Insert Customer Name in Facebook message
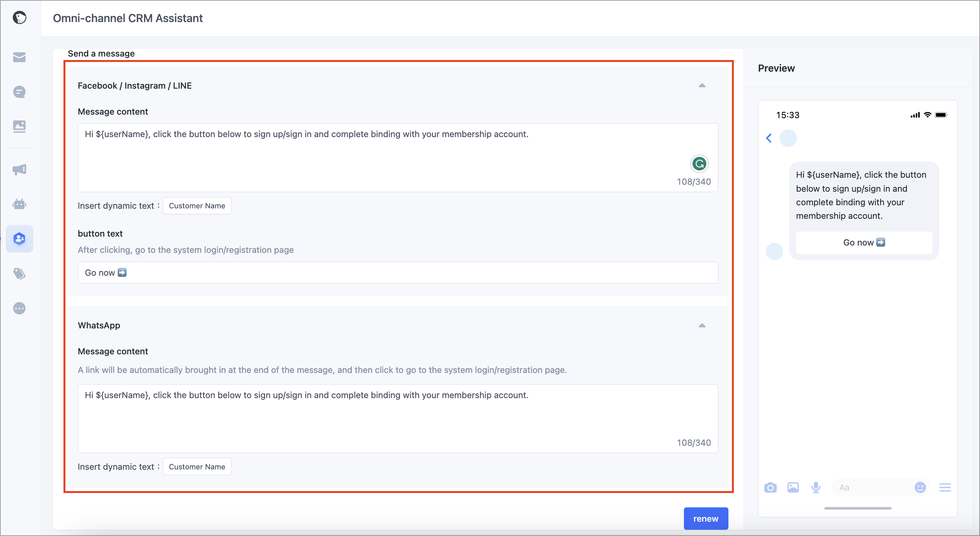The image size is (980, 536). click(x=197, y=206)
